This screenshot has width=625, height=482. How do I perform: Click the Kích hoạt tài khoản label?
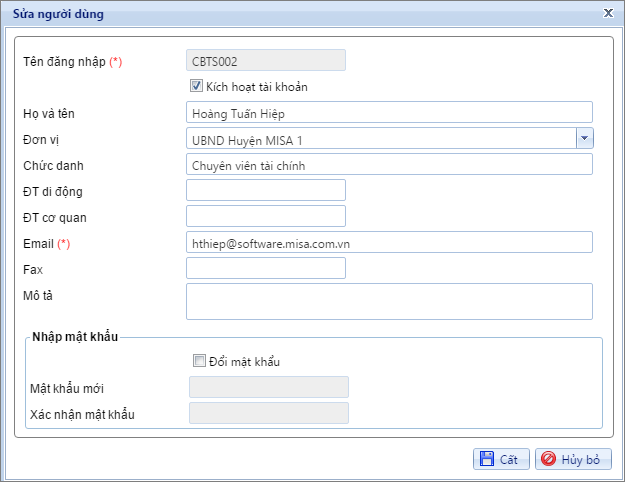(x=257, y=87)
